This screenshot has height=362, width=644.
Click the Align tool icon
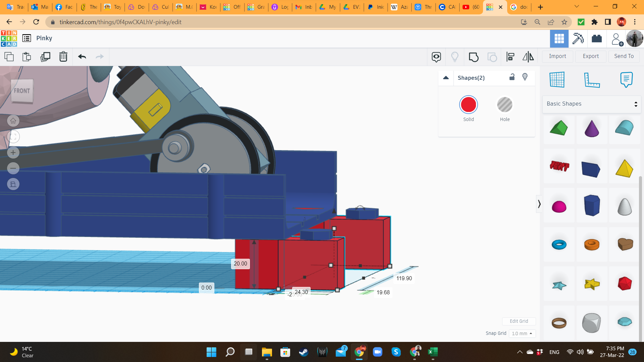tap(510, 57)
